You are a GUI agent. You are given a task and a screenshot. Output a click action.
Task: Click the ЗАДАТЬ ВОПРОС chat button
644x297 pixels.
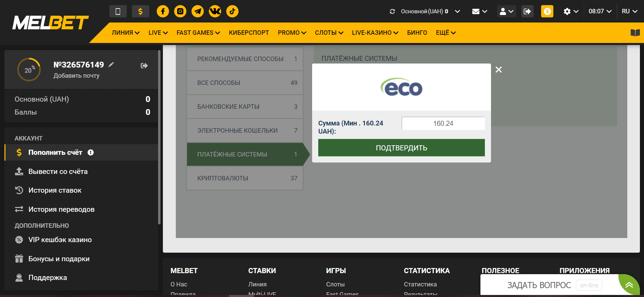[x=549, y=285]
